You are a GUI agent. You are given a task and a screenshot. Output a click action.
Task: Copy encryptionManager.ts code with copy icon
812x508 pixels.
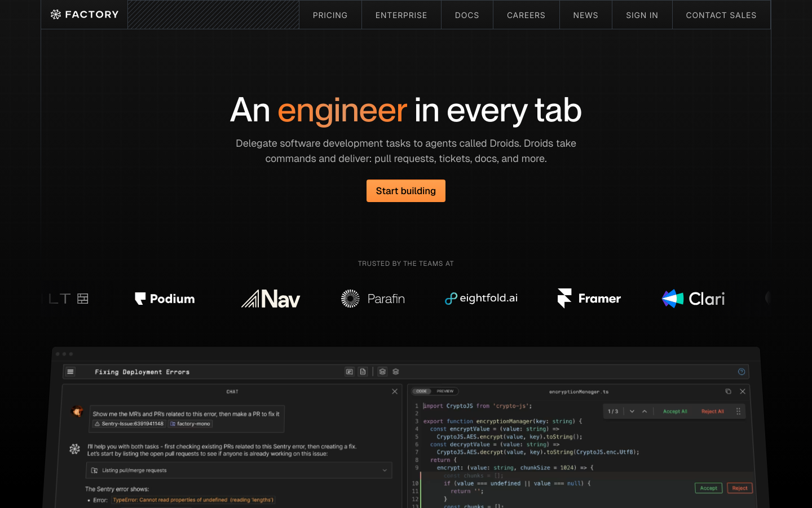pyautogui.click(x=728, y=391)
